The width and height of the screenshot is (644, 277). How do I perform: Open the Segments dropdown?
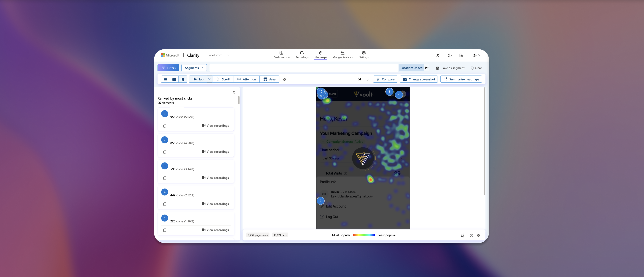coord(194,68)
